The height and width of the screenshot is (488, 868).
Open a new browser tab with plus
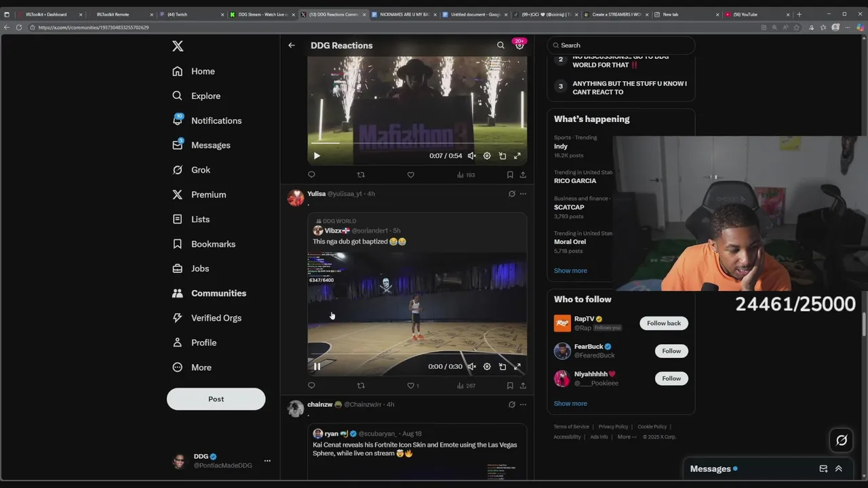point(799,14)
